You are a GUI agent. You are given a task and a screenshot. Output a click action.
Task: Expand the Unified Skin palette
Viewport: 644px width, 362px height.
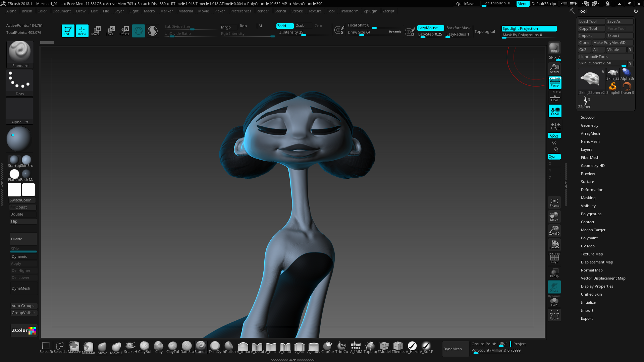point(591,294)
